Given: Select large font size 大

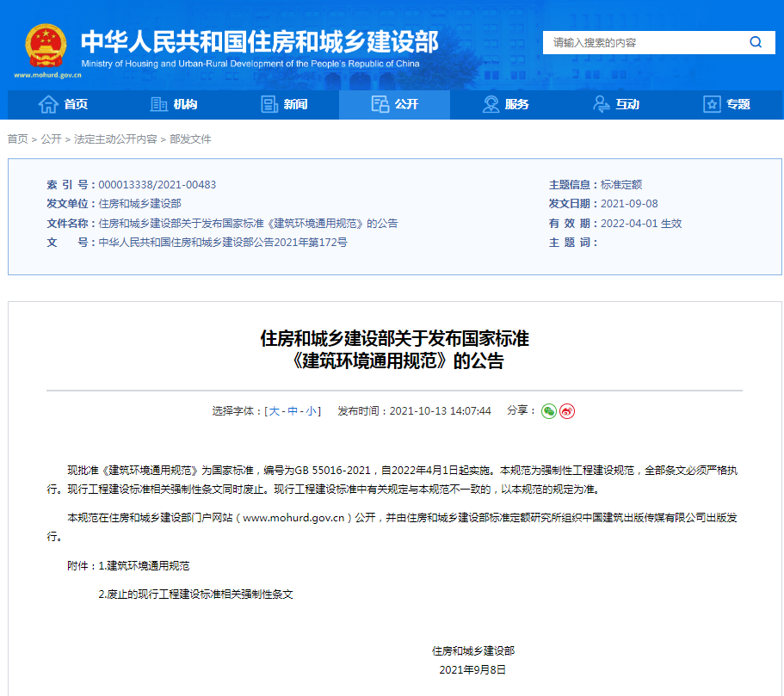Looking at the screenshot, I should pos(275,411).
